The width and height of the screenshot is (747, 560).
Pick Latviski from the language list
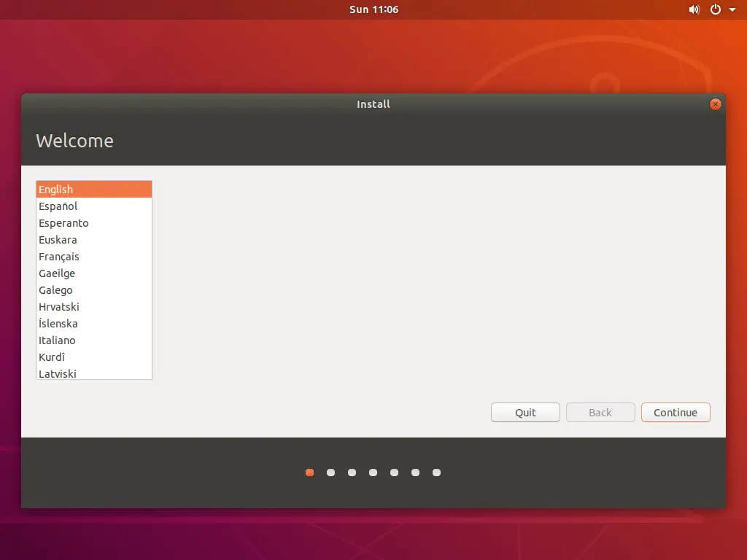pyautogui.click(x=94, y=373)
